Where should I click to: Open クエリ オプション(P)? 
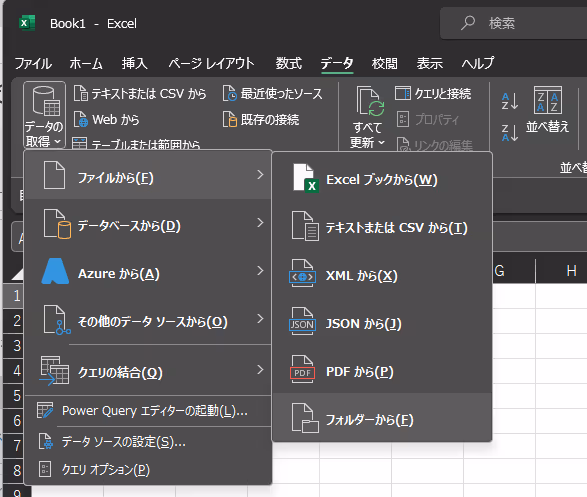(147, 469)
